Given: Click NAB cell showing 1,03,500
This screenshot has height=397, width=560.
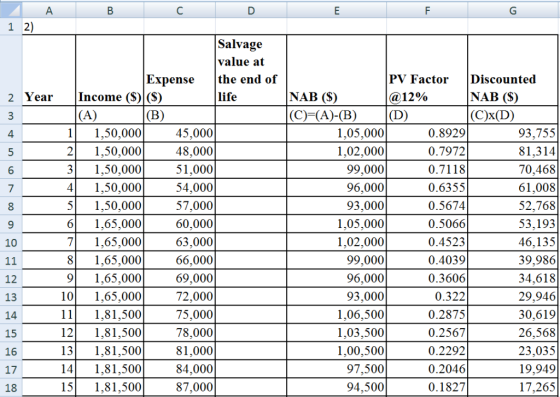Looking at the screenshot, I should [x=336, y=333].
